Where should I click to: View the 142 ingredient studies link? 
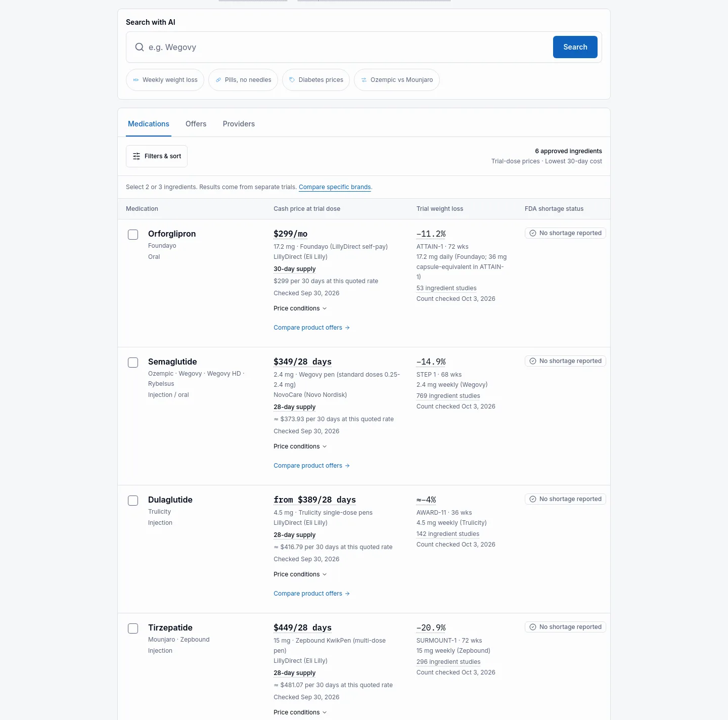click(448, 534)
